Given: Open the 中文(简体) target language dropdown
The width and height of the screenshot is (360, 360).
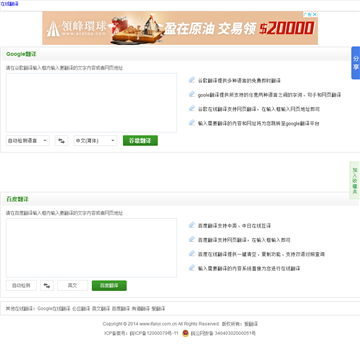Looking at the screenshot, I should [x=95, y=141].
